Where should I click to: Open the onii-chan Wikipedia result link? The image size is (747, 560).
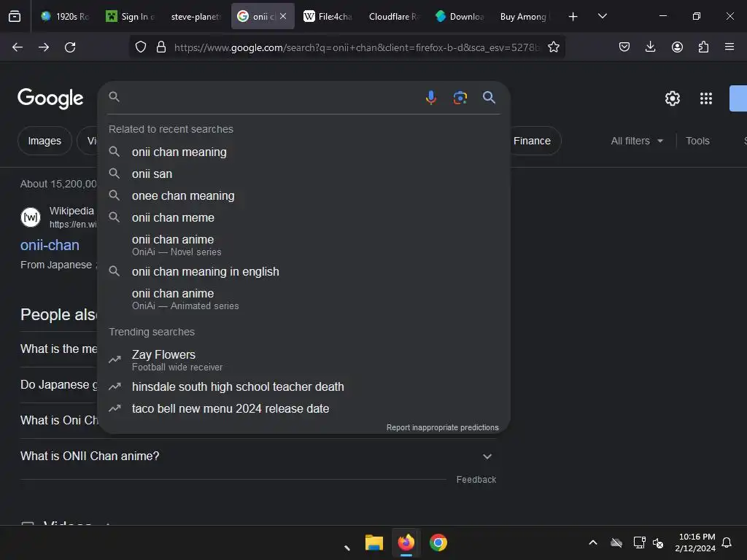50,245
